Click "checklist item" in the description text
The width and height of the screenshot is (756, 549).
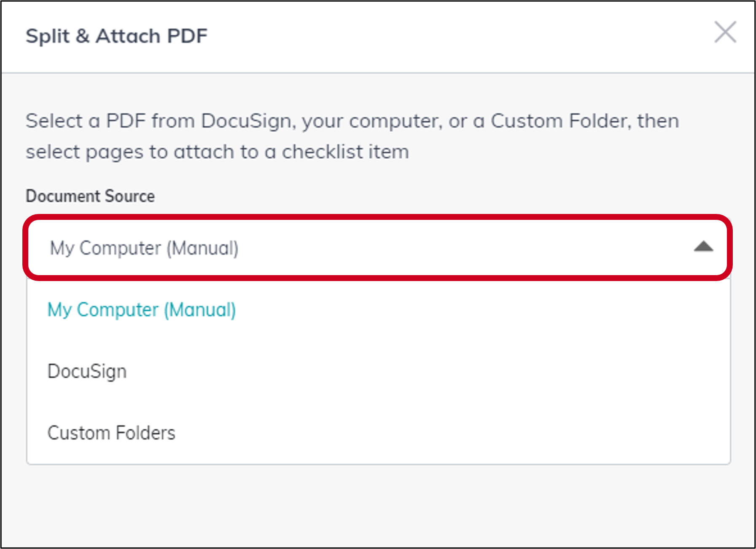pos(345,152)
